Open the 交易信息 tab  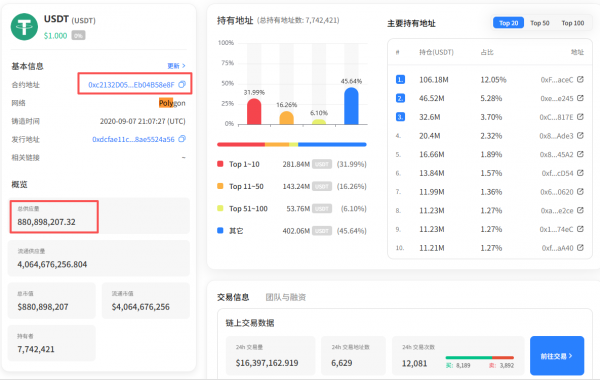233,297
